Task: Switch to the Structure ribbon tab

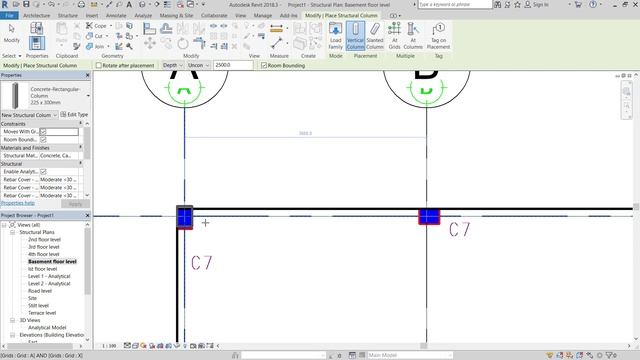Action: (68, 16)
